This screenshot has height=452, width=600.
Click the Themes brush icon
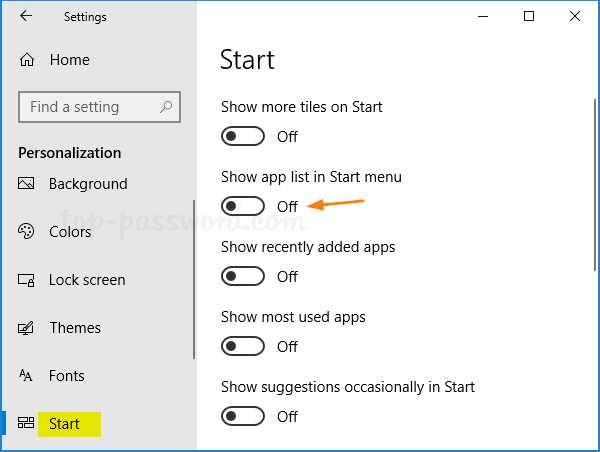(27, 328)
